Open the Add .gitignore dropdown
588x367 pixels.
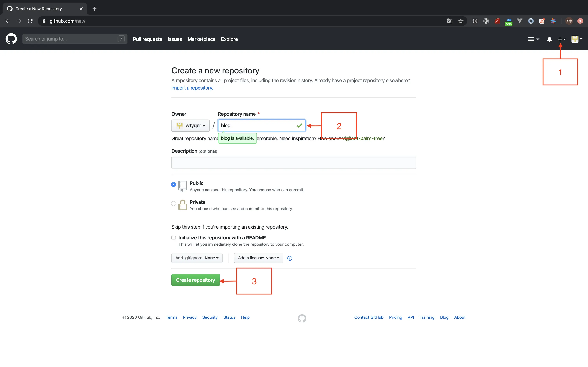(x=197, y=258)
